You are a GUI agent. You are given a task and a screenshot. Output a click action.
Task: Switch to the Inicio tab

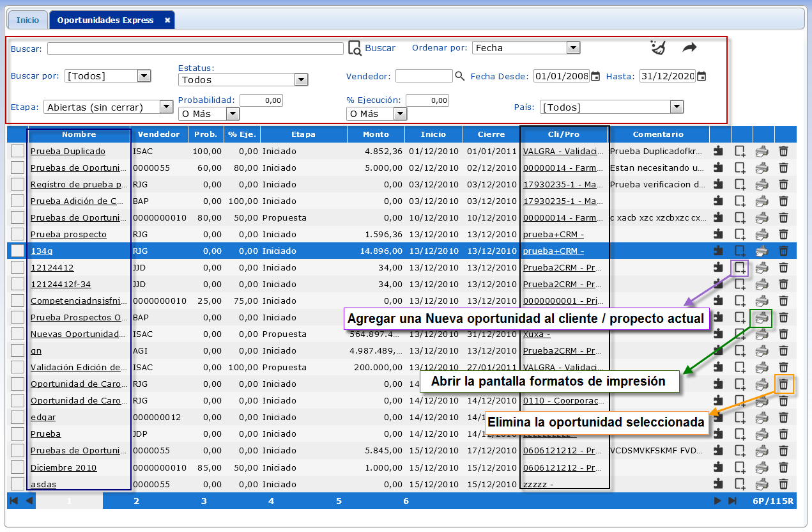tap(27, 20)
